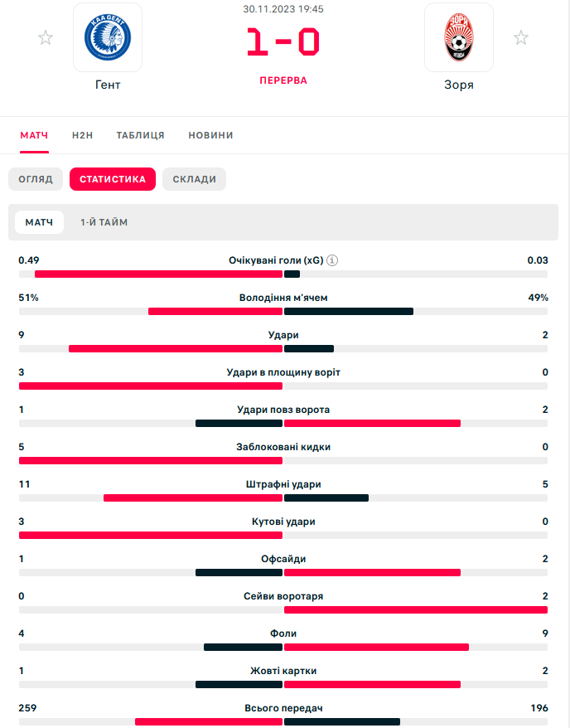The image size is (570, 728).
Task: Select the Матч full-match stats filter
Action: pyautogui.click(x=39, y=222)
